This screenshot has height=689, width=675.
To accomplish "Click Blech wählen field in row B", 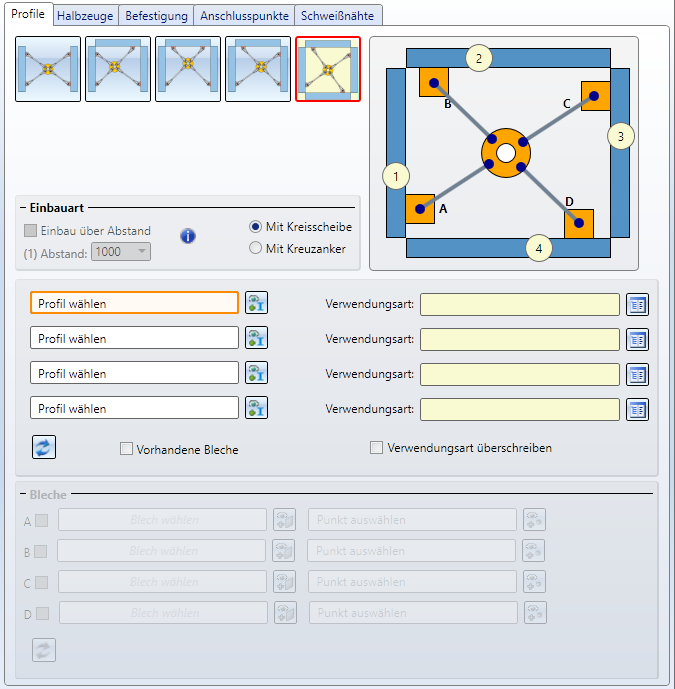I will (x=162, y=551).
